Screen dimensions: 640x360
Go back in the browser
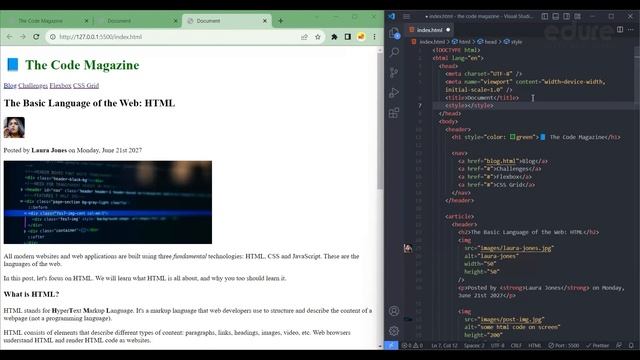(x=9, y=37)
